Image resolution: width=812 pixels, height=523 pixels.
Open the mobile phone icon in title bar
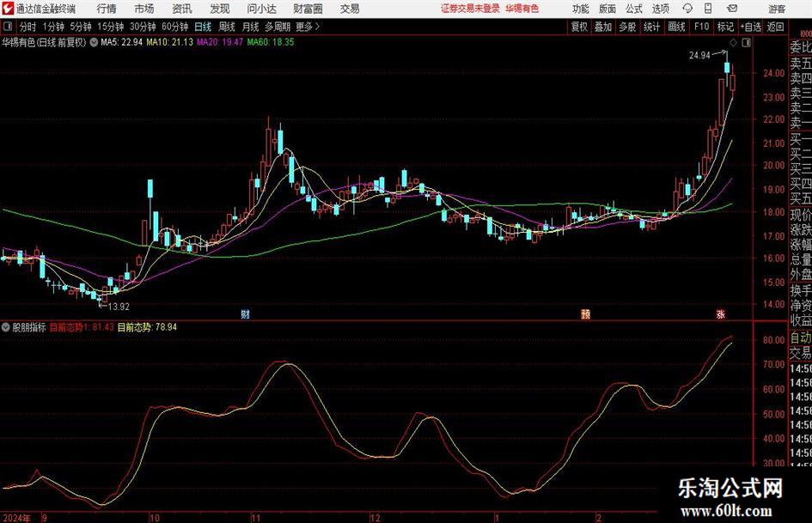tap(708, 9)
